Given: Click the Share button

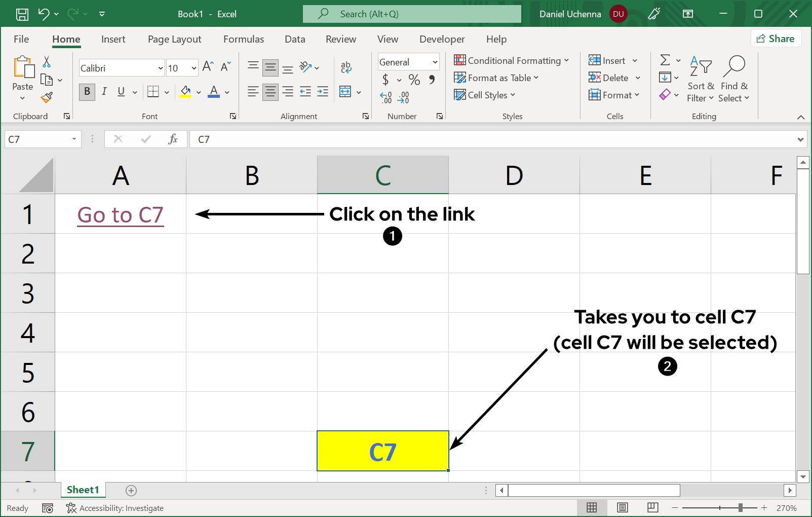Looking at the screenshot, I should 776,39.
